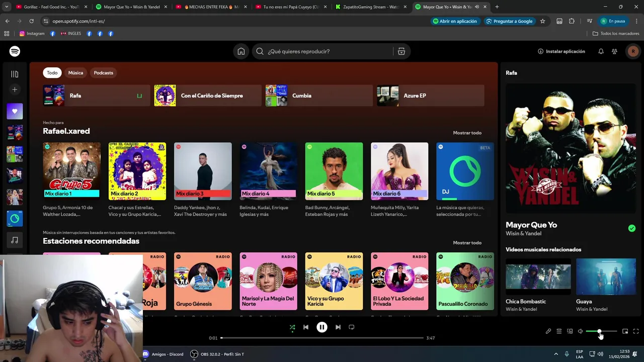Seek on the song progress bar
The image size is (644, 362).
(322, 338)
